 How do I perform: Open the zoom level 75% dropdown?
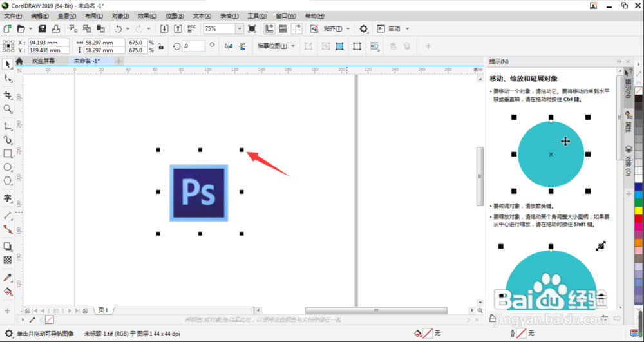click(240, 29)
